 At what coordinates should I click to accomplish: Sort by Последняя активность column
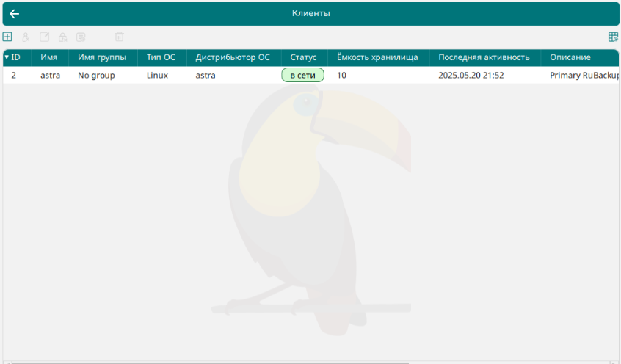tap(484, 57)
